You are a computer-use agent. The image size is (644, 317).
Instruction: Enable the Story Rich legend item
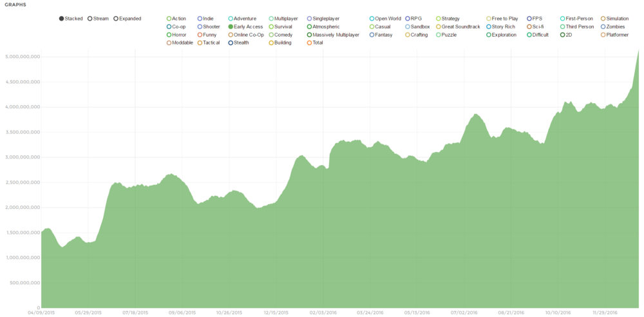click(x=500, y=27)
